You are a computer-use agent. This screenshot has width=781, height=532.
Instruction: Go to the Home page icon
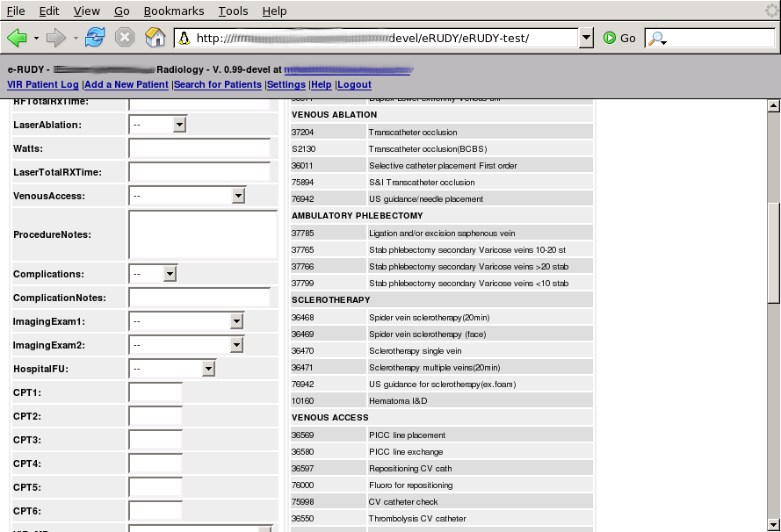coord(155,38)
